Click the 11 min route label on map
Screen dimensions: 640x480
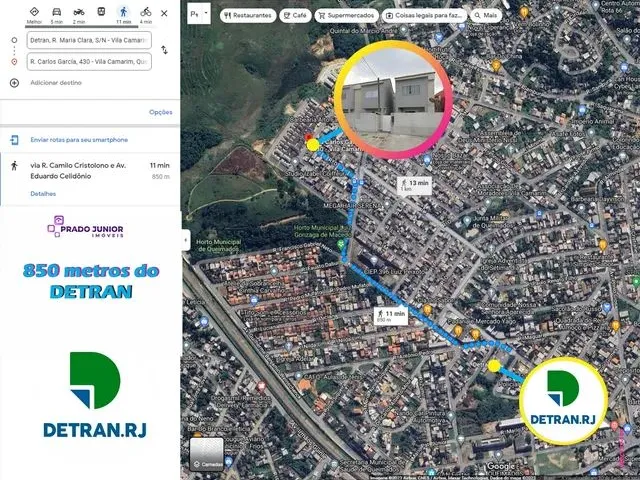coord(391,316)
